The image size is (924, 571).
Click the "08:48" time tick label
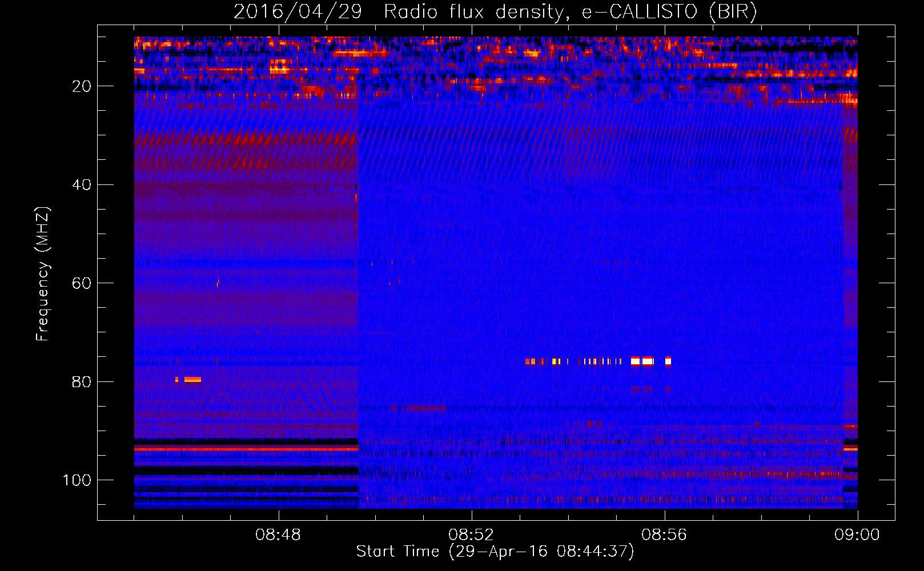coord(278,535)
